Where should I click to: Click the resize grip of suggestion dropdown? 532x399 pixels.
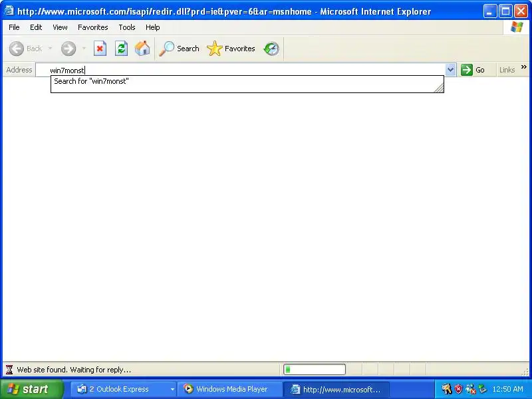coord(439,88)
